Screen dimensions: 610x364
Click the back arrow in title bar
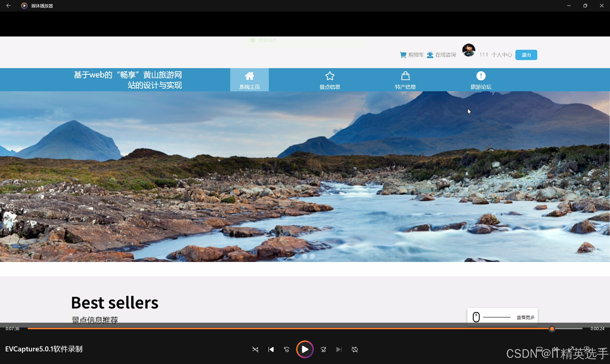click(8, 6)
